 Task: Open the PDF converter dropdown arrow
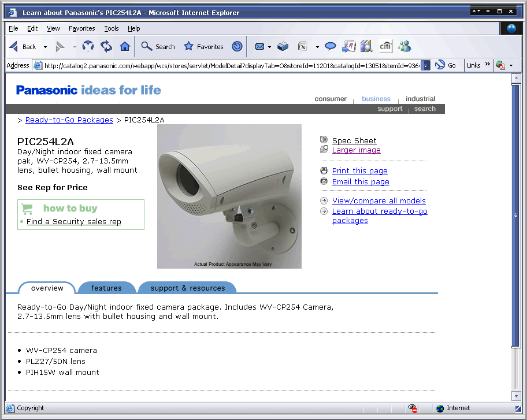click(x=511, y=65)
